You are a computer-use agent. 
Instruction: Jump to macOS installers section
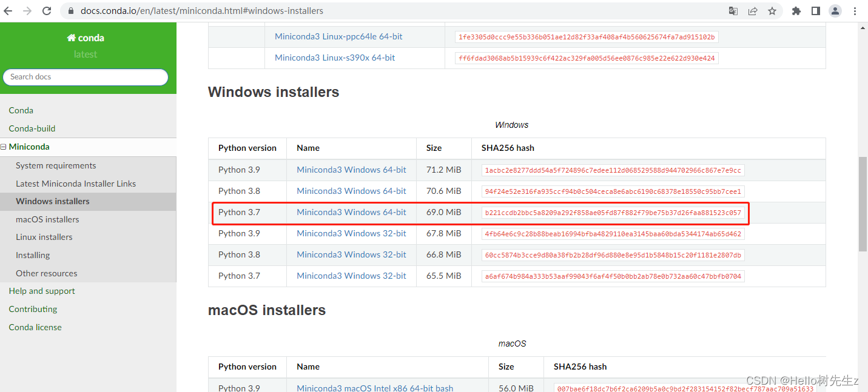coord(47,219)
